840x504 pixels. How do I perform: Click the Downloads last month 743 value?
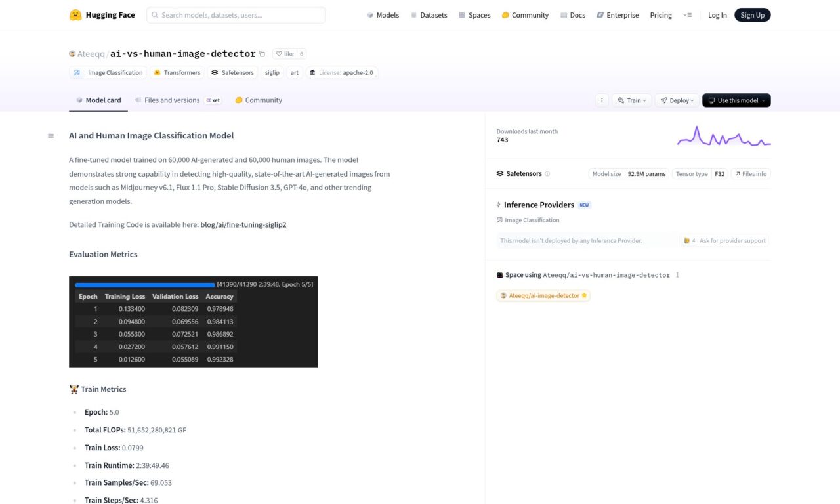[502, 140]
